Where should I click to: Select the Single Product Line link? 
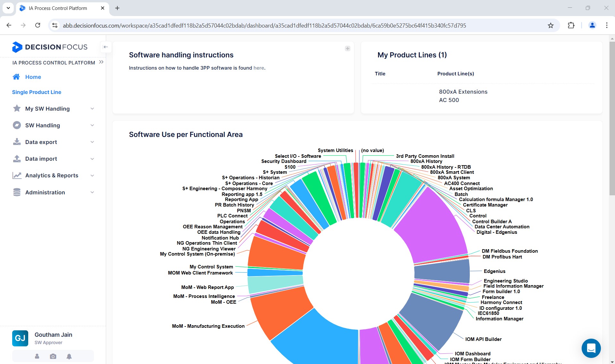coord(37,92)
